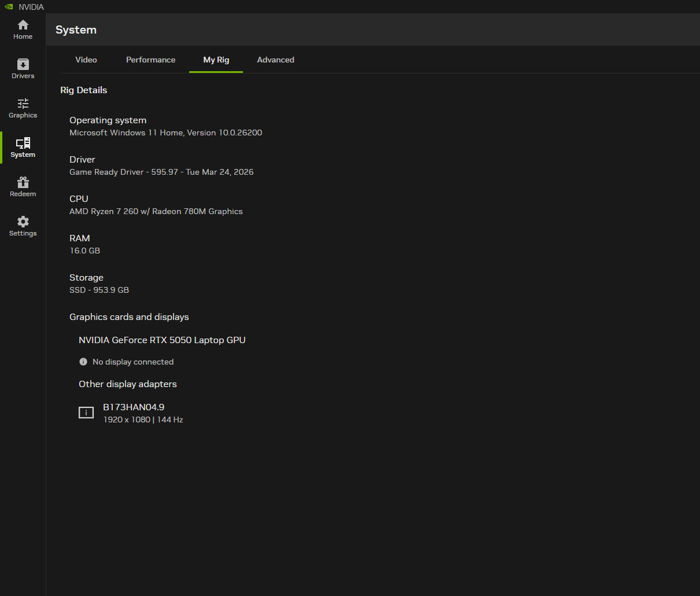Click the No display connected message
The width and height of the screenshot is (700, 596).
pos(133,362)
